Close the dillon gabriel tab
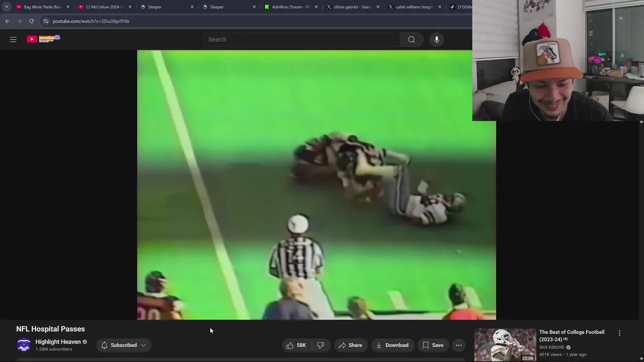The width and height of the screenshot is (644, 362). pyautogui.click(x=378, y=7)
